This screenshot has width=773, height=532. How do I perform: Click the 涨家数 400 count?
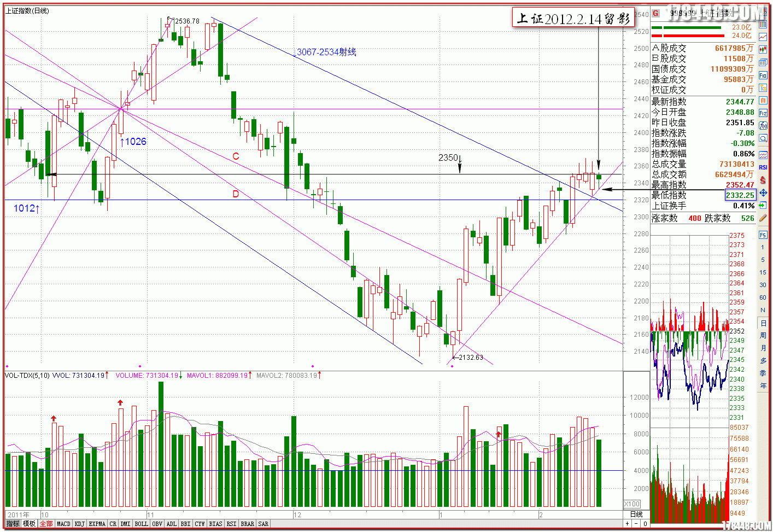coord(695,218)
